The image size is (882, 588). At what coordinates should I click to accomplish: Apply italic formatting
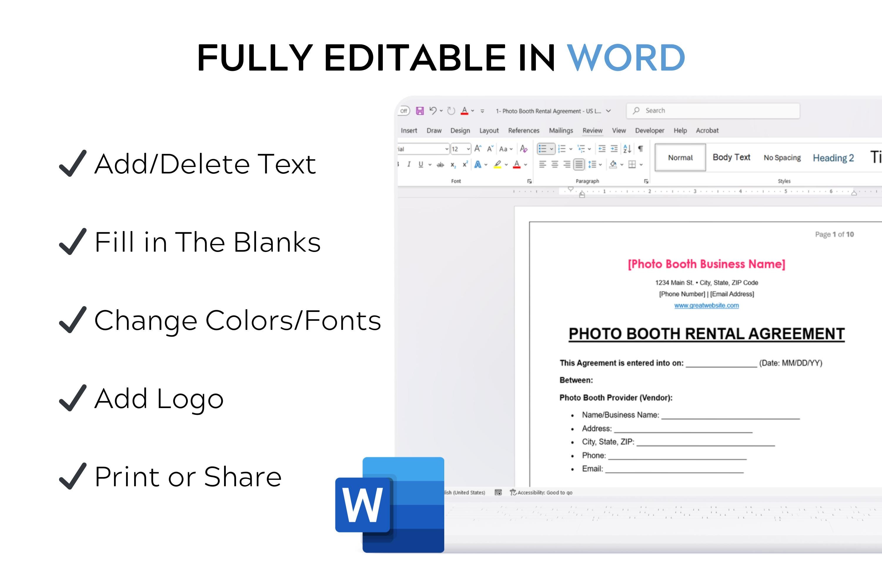(x=409, y=164)
